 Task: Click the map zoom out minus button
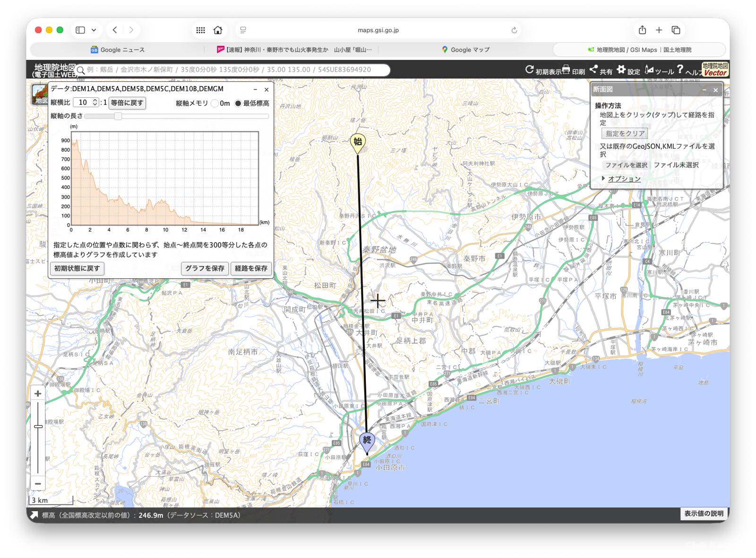(38, 483)
